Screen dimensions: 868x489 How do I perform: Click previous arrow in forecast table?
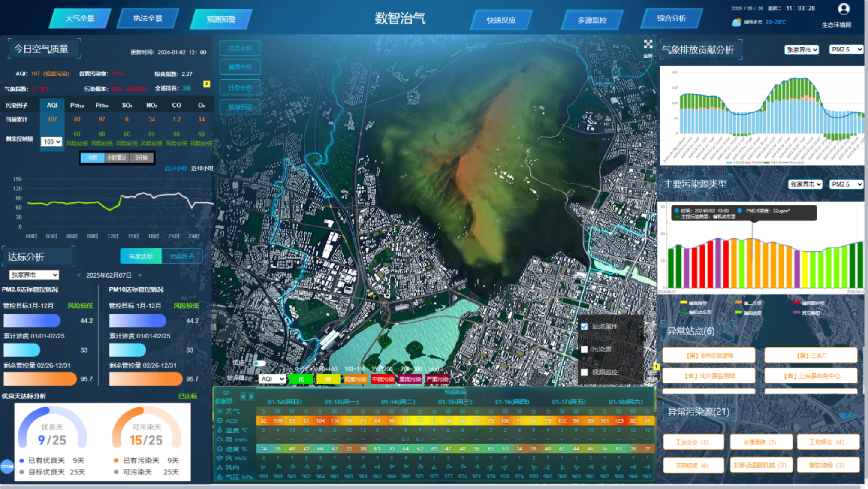coord(243,397)
